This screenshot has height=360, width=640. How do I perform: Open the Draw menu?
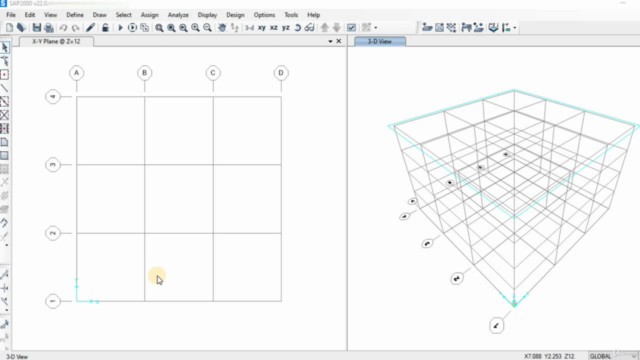click(x=100, y=15)
